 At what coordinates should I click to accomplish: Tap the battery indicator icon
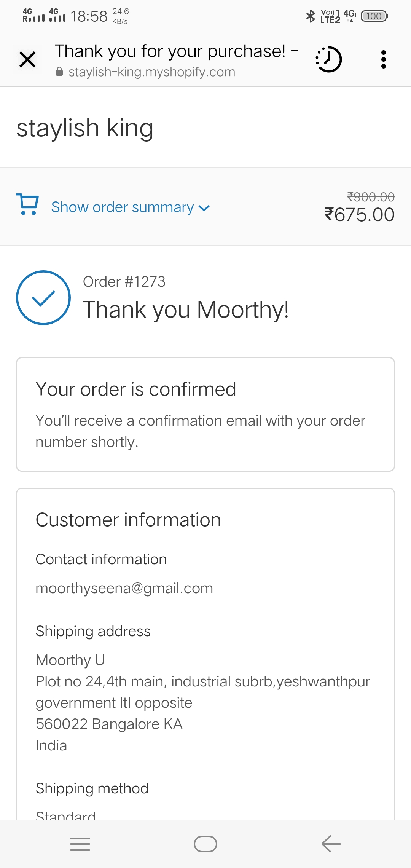click(x=374, y=16)
